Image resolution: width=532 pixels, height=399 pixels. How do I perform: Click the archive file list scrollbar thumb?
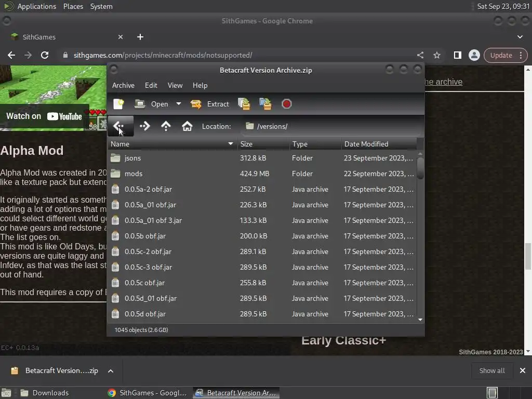coord(420,168)
